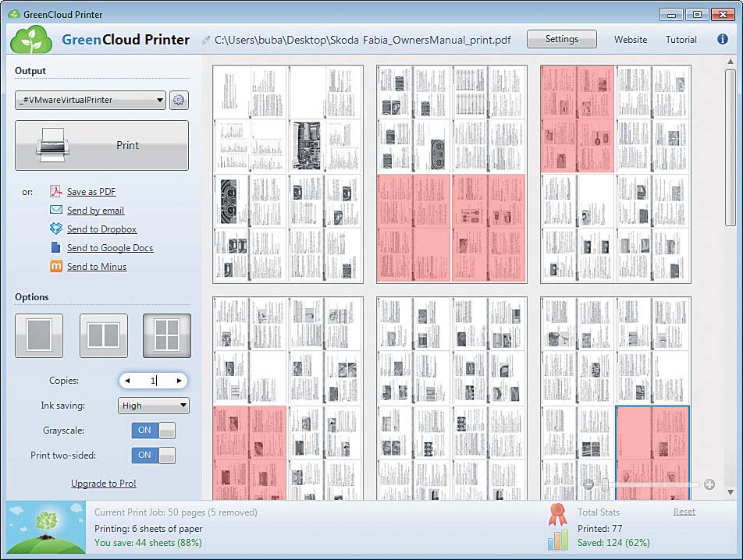
Task: Select blue-outlined removed pages on sixth sheet
Action: click(652, 453)
